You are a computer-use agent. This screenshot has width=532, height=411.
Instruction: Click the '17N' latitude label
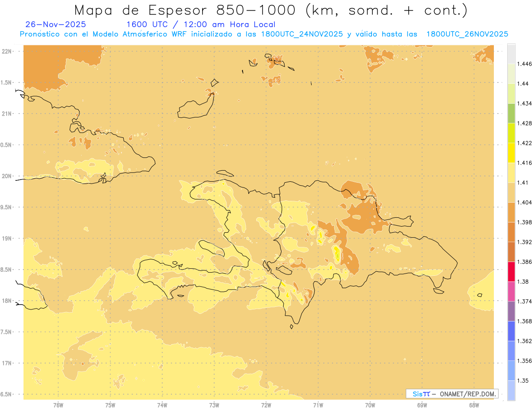[x=7, y=363]
